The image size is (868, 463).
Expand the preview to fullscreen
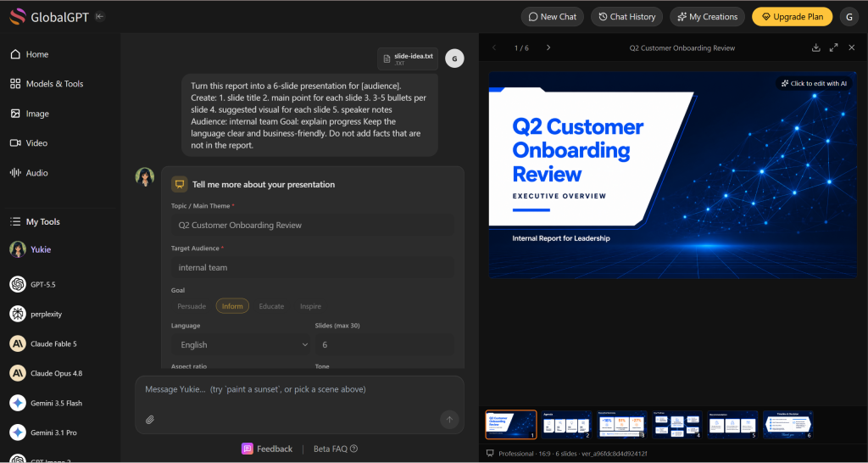834,47
